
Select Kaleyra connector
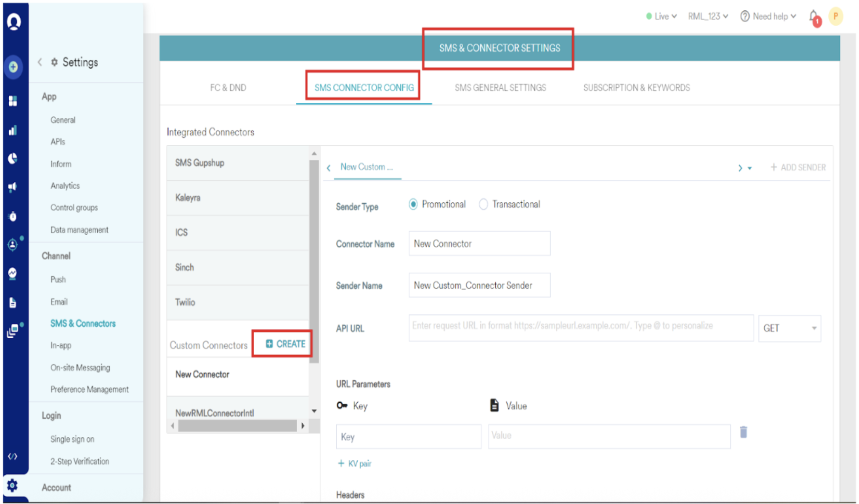tap(238, 198)
